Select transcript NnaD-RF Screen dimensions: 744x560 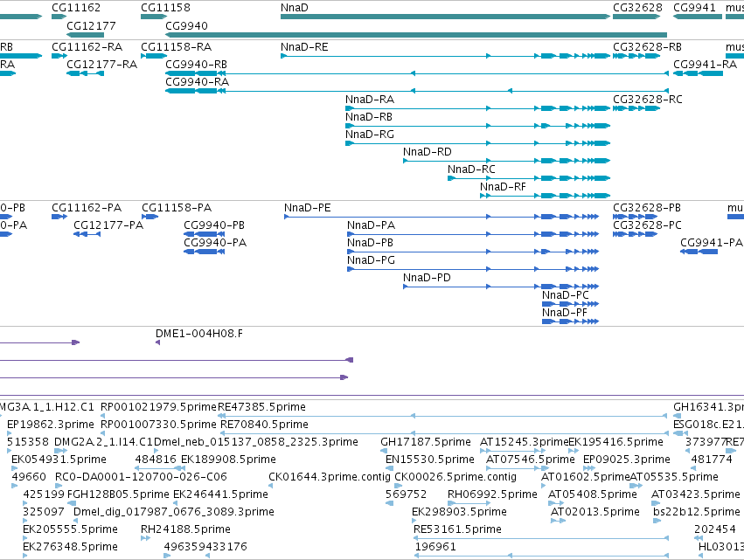(545, 196)
